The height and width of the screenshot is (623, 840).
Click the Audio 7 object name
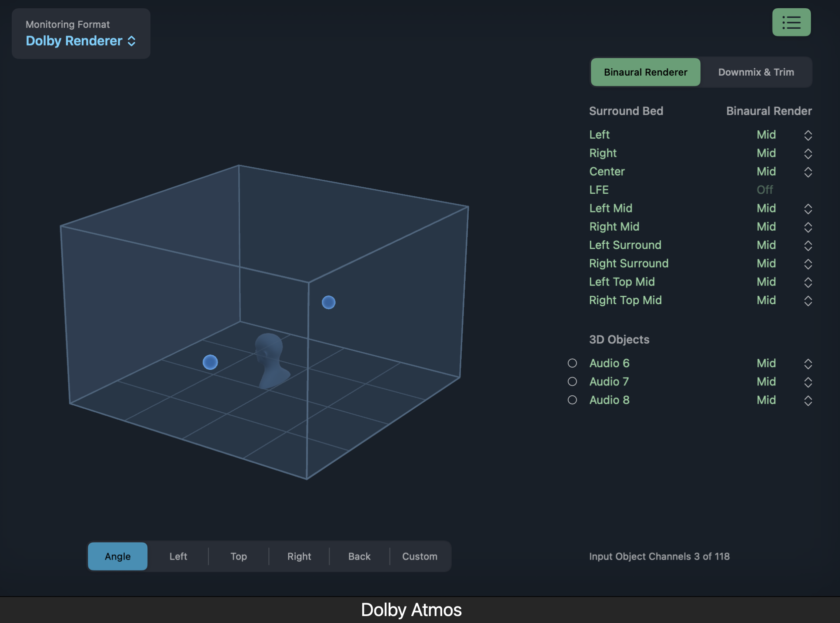[x=609, y=381]
